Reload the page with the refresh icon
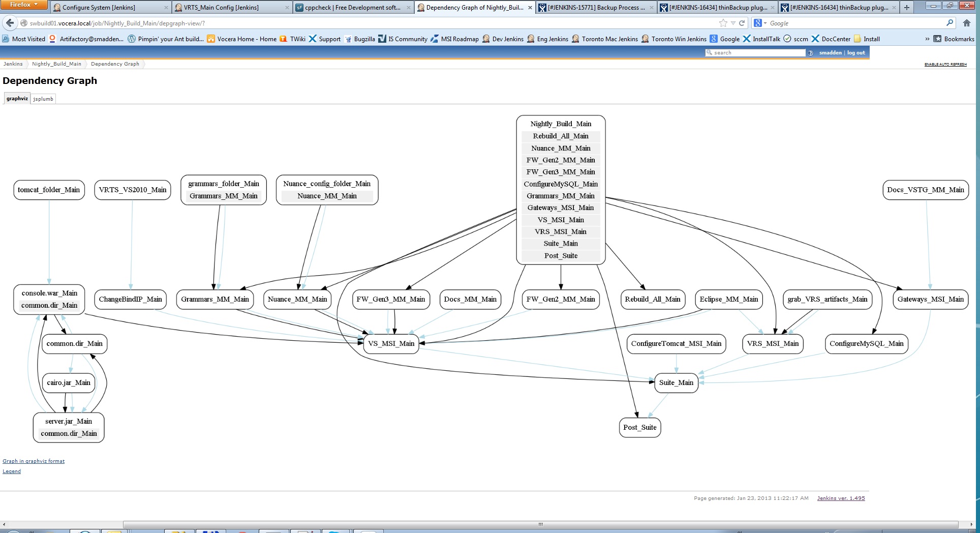Screen dimensions: 980x533 (742, 23)
